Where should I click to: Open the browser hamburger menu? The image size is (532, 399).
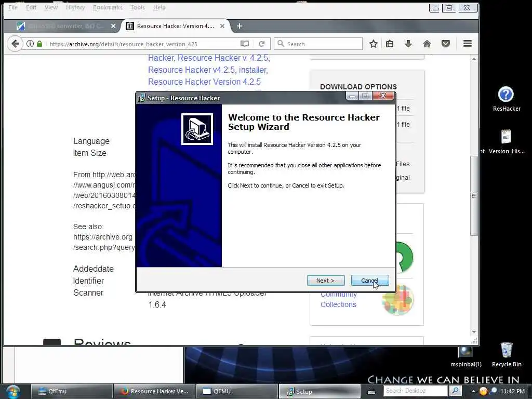pyautogui.click(x=468, y=44)
